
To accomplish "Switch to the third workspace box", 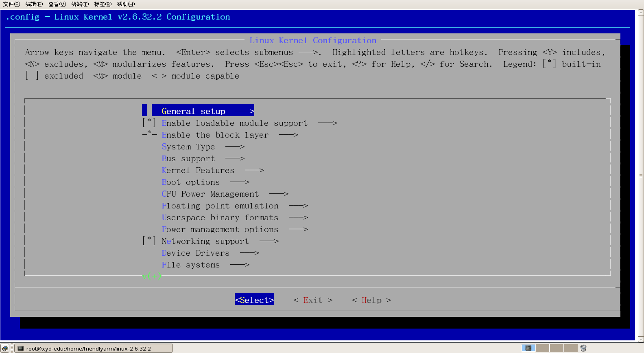I will (556, 348).
